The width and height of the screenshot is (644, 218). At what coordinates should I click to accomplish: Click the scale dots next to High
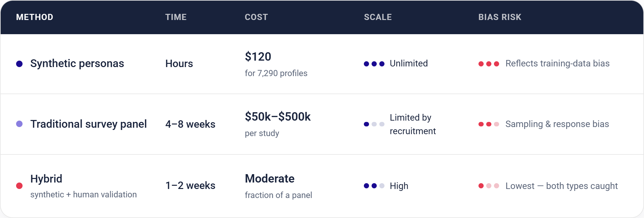tap(374, 186)
